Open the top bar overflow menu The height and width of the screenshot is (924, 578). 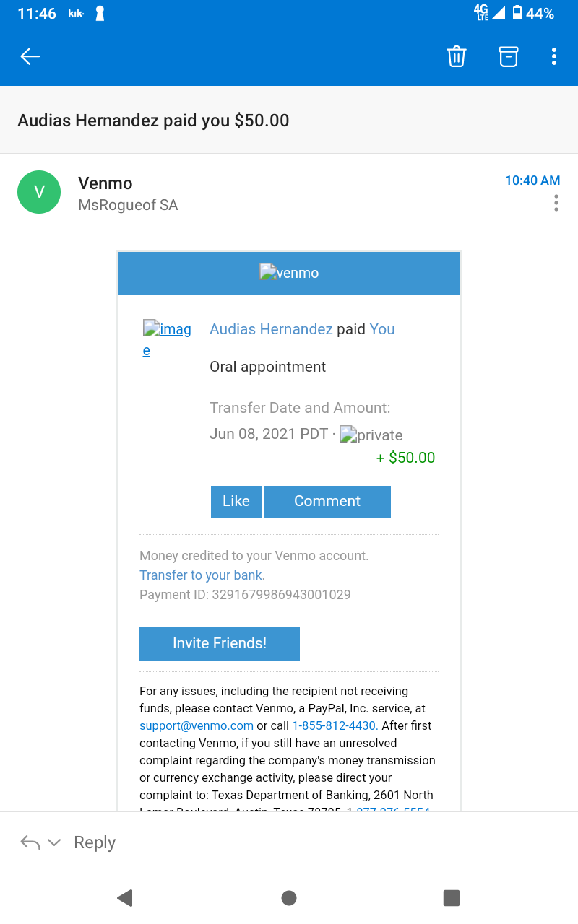click(554, 56)
